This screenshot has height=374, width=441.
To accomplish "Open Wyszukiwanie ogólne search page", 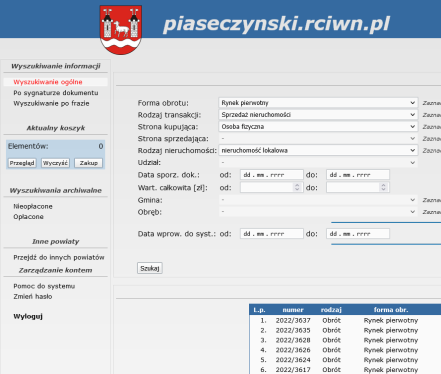I will coord(48,82).
